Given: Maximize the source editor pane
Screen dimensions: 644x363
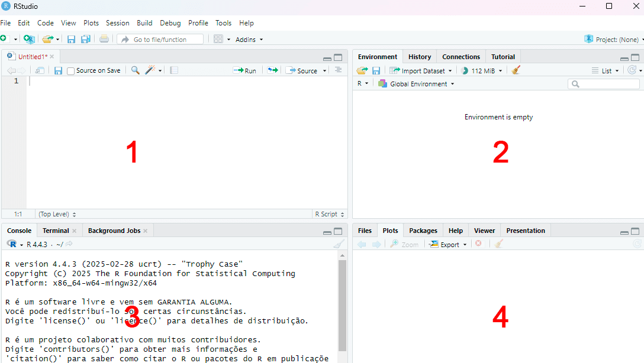Looking at the screenshot, I should click(x=338, y=57).
